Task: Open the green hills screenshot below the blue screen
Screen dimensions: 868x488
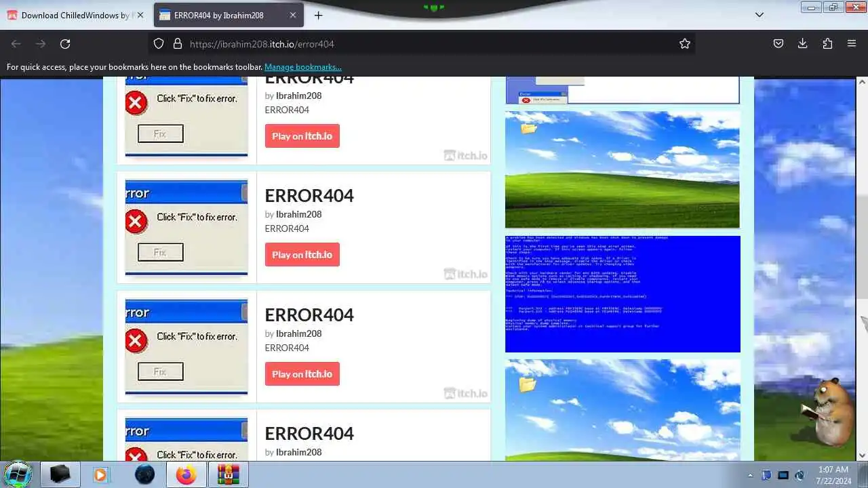Action: pos(623,410)
